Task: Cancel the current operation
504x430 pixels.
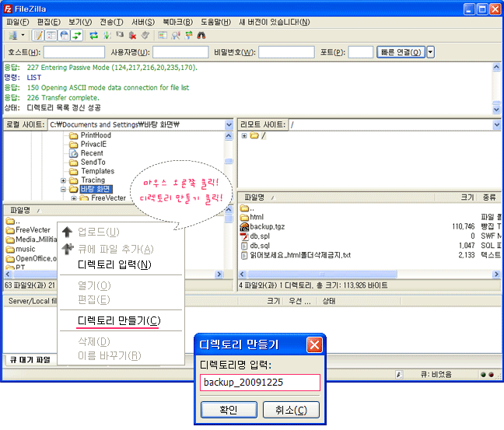Action: pyautogui.click(x=120, y=35)
